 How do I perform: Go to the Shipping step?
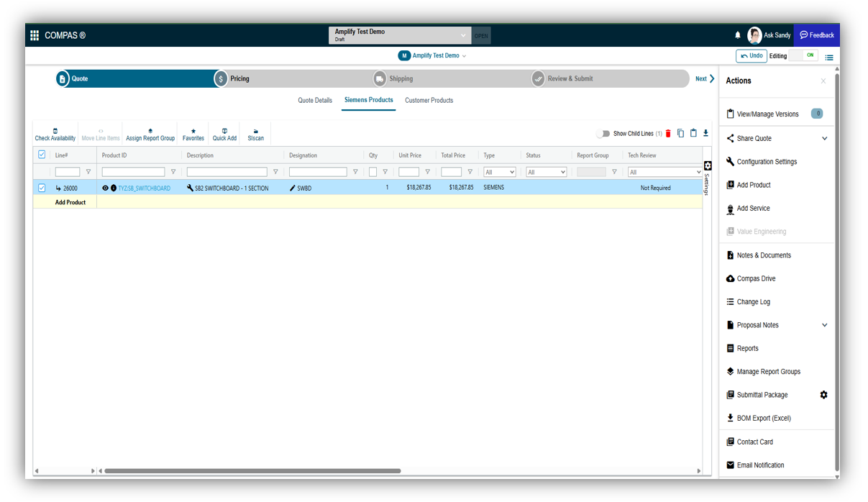(393, 79)
